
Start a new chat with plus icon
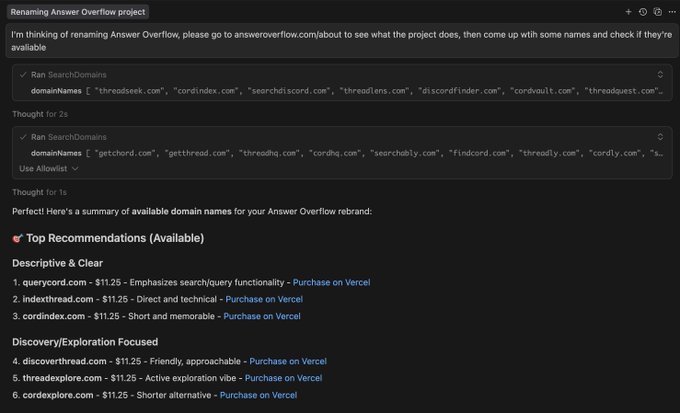(628, 12)
